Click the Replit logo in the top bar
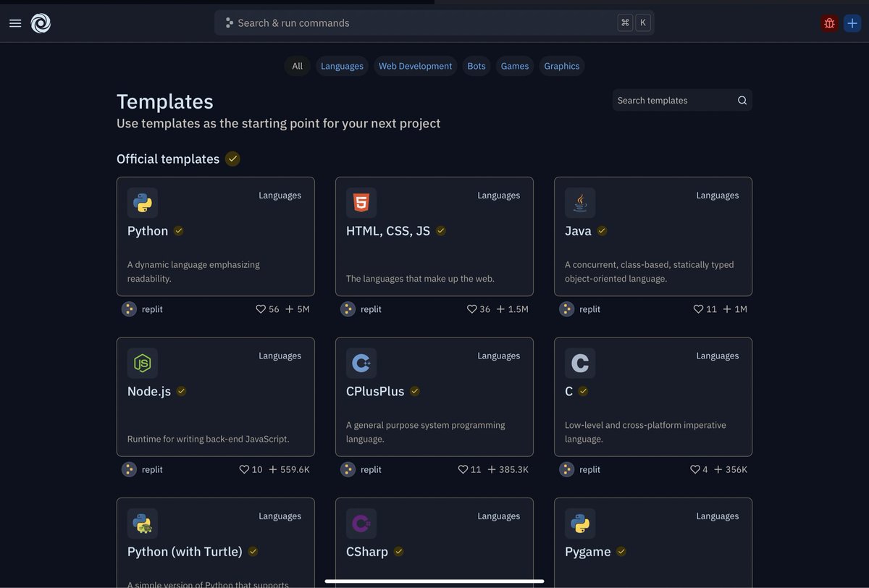This screenshot has height=588, width=869. [x=40, y=22]
